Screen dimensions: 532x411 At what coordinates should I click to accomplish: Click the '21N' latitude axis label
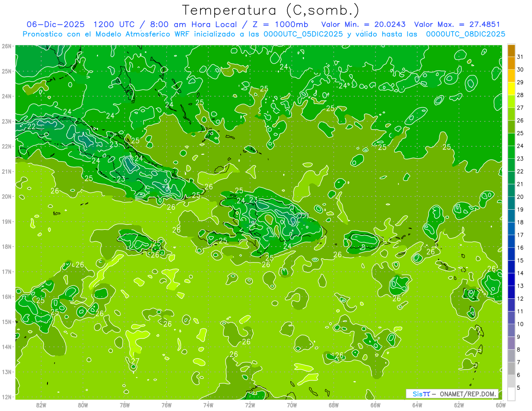(7, 172)
